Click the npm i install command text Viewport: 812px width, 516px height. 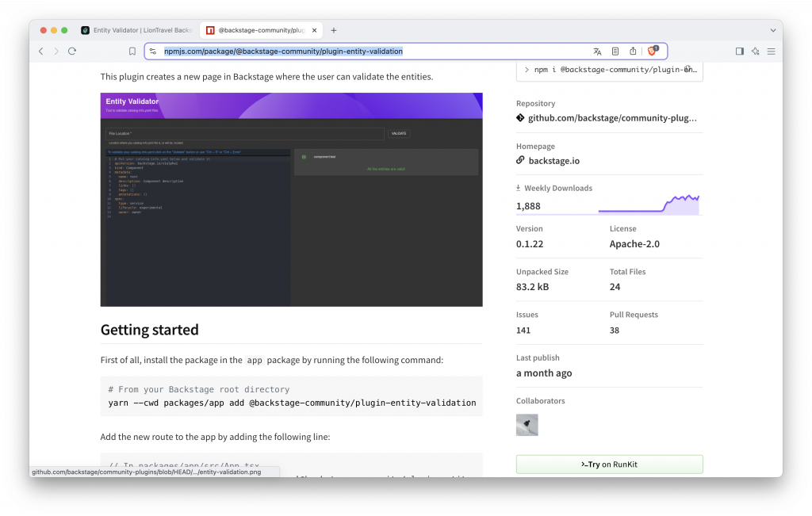point(615,69)
